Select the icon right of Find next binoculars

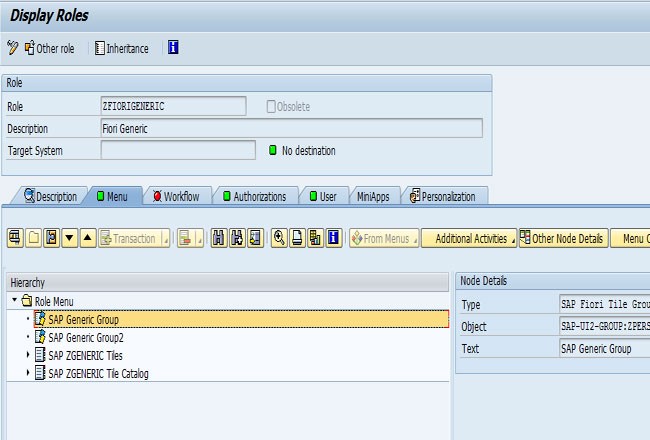click(x=255, y=238)
